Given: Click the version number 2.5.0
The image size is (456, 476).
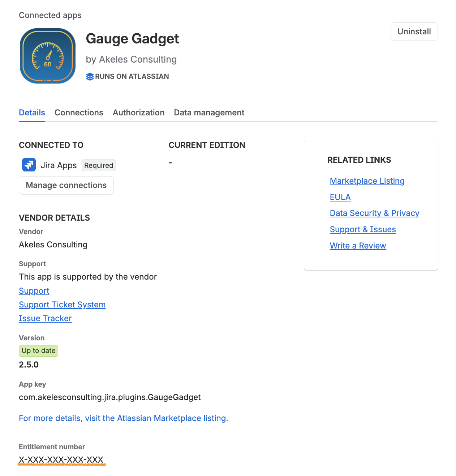Looking at the screenshot, I should 29,365.
